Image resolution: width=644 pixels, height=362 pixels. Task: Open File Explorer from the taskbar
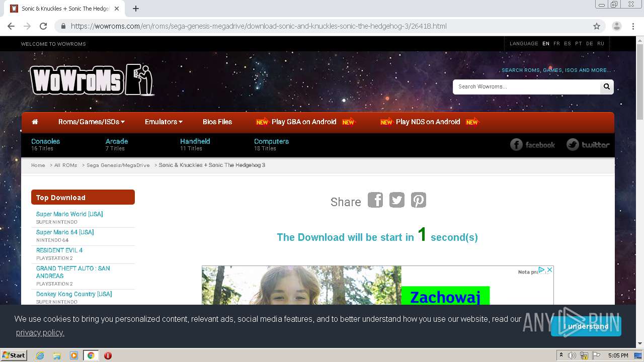pos(57,355)
